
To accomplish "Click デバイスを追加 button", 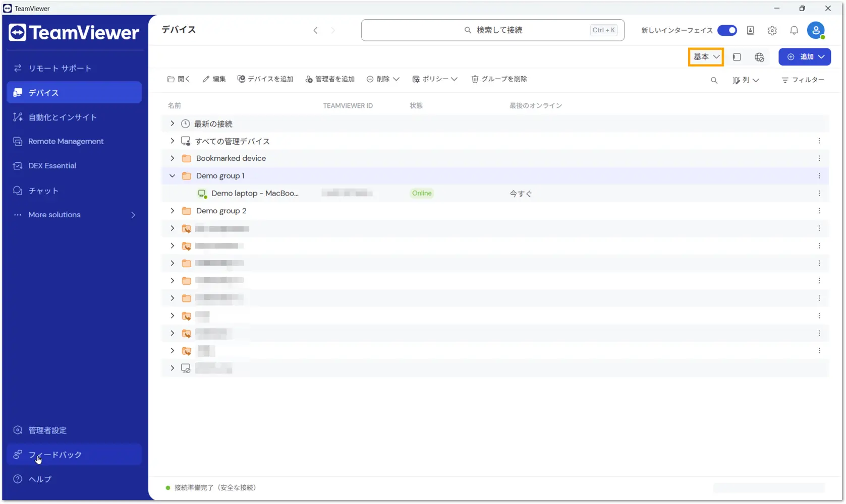I will 265,79.
